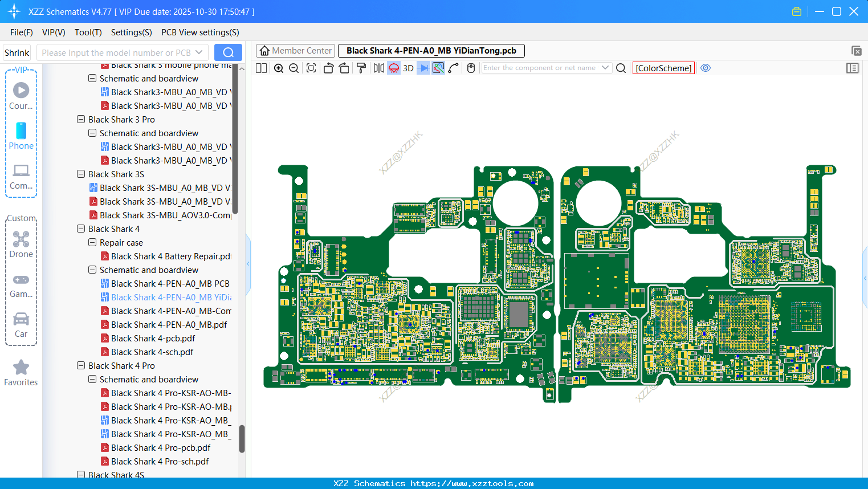Click the rotate board left icon
868x489 pixels.
[x=328, y=68]
